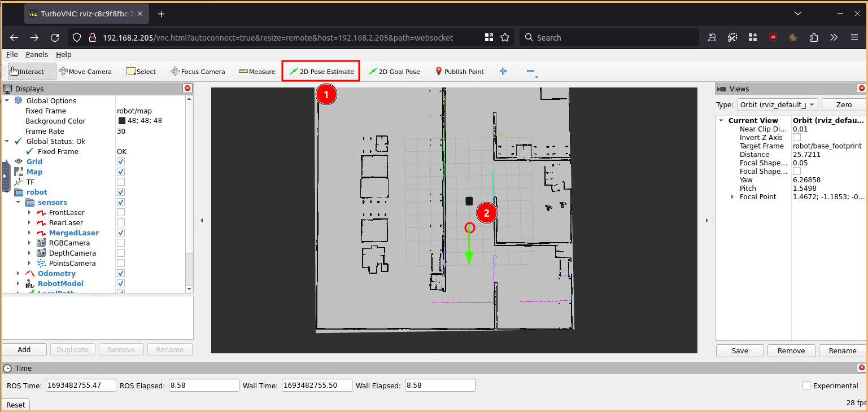Collapse the sensors group

[x=18, y=202]
